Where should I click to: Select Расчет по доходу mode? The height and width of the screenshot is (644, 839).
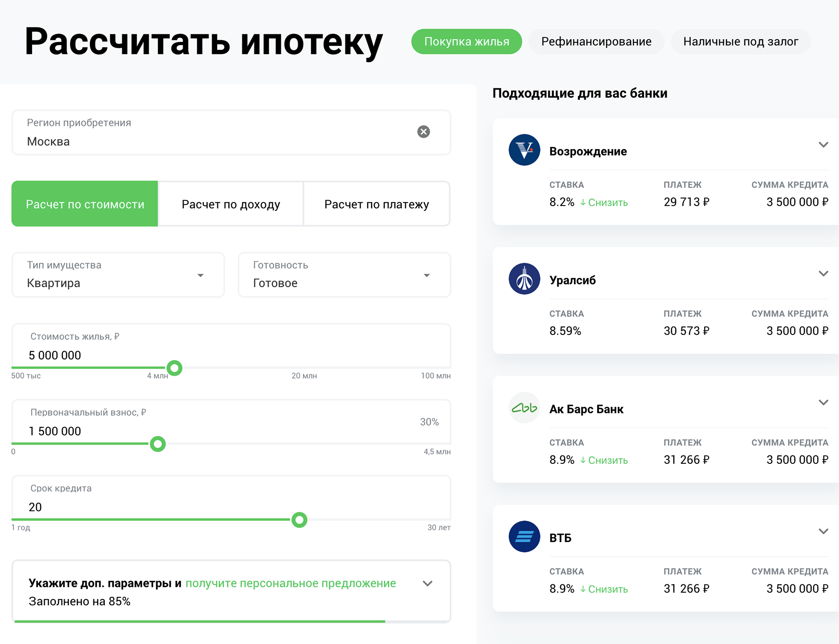pyautogui.click(x=231, y=204)
